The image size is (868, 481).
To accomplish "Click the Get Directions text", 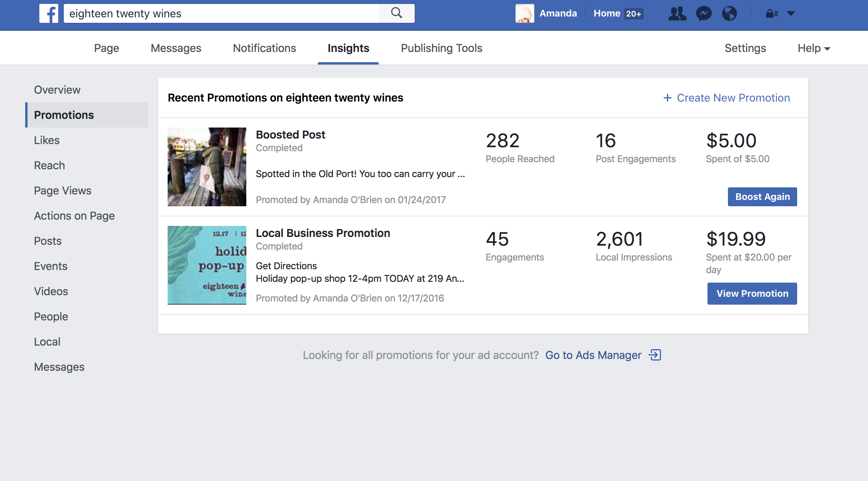I will 286,266.
